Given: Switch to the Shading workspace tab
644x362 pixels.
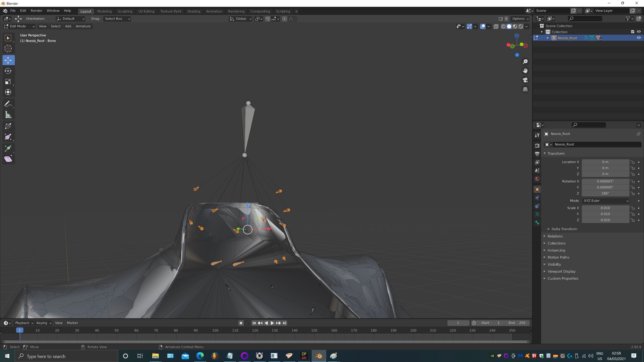Looking at the screenshot, I should 194,11.
